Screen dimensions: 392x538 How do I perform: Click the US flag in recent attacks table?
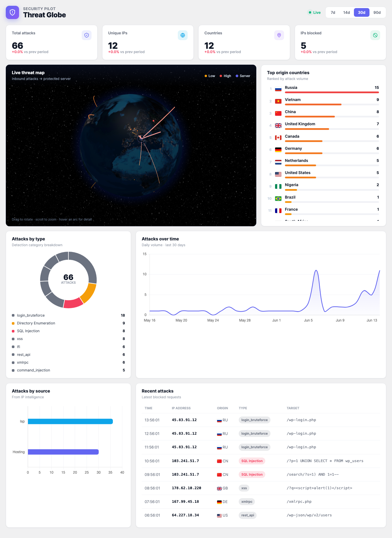(219, 515)
